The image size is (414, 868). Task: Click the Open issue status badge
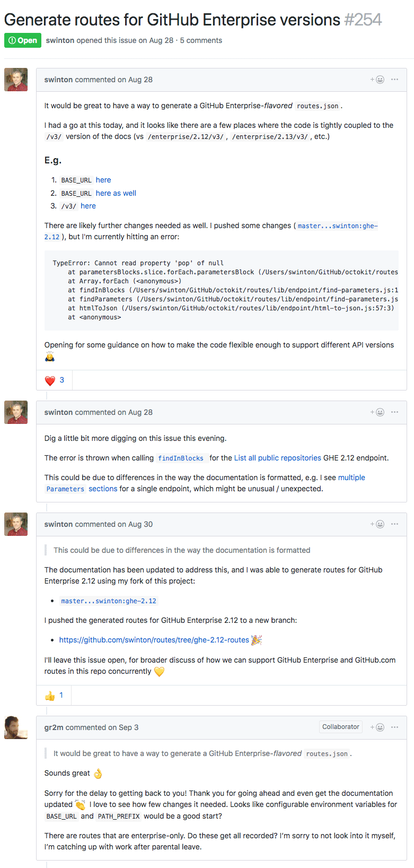pos(22,40)
